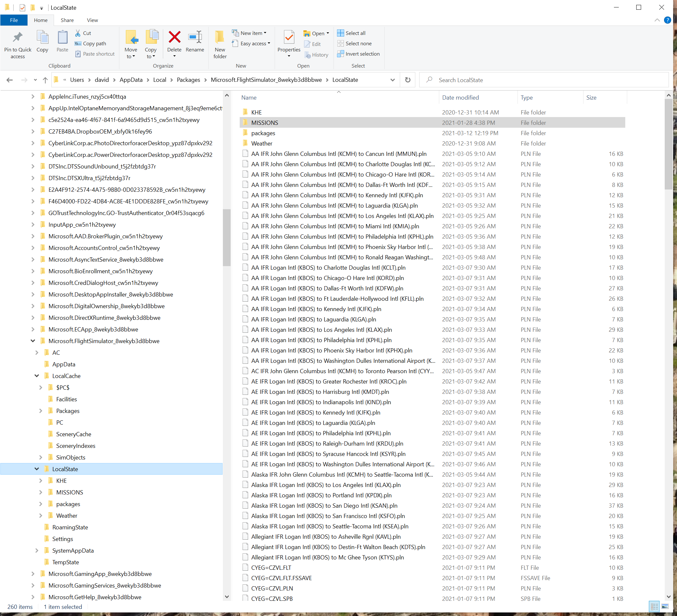This screenshot has height=616, width=677.
Task: Click the Delete red X icon
Action: pyautogui.click(x=174, y=38)
